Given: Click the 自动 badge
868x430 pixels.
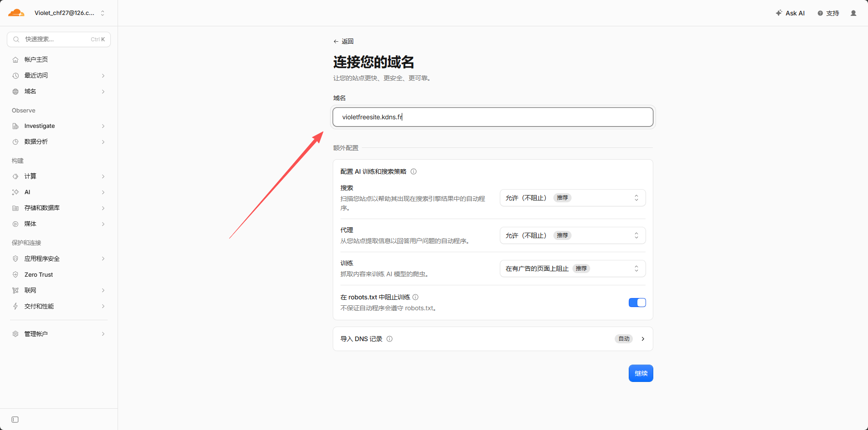Looking at the screenshot, I should click(624, 339).
